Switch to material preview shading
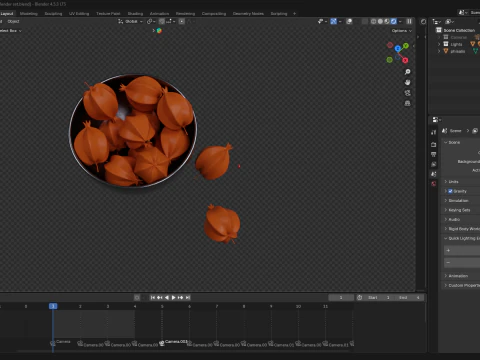The width and height of the screenshot is (480, 360). (387, 21)
